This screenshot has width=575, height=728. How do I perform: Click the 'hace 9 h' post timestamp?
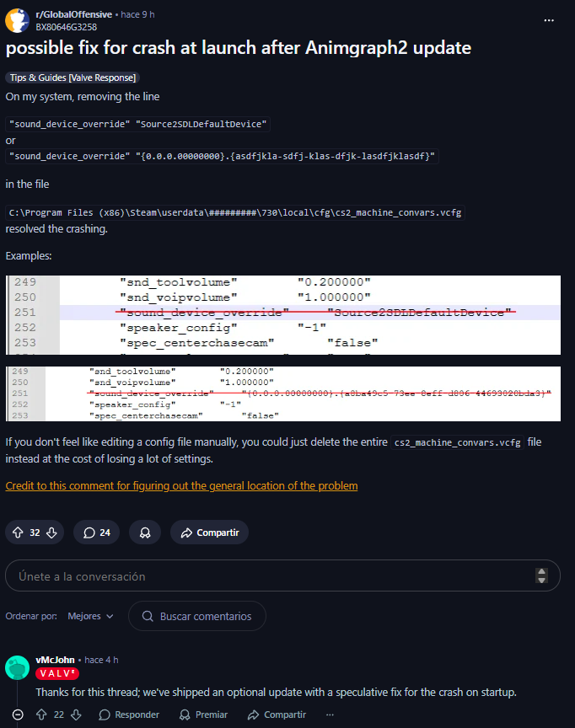coord(138,14)
